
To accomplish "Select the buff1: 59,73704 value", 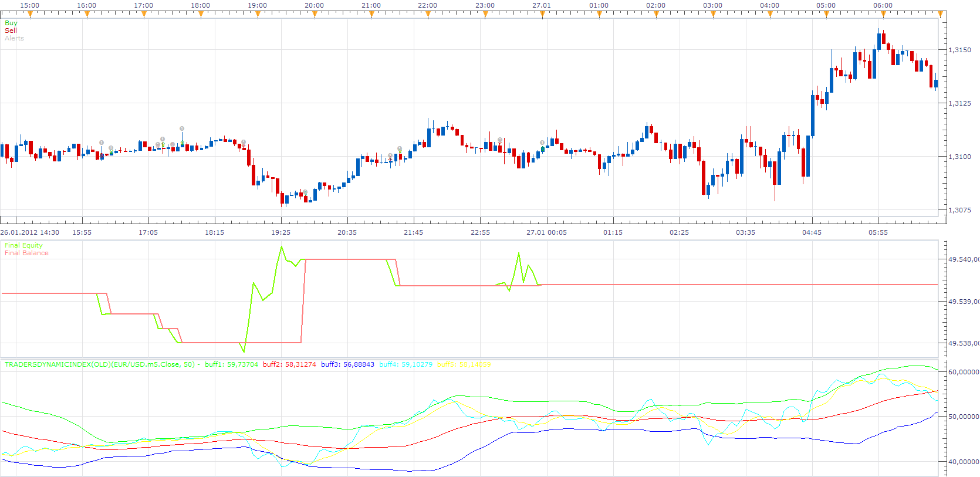I will coord(231,364).
